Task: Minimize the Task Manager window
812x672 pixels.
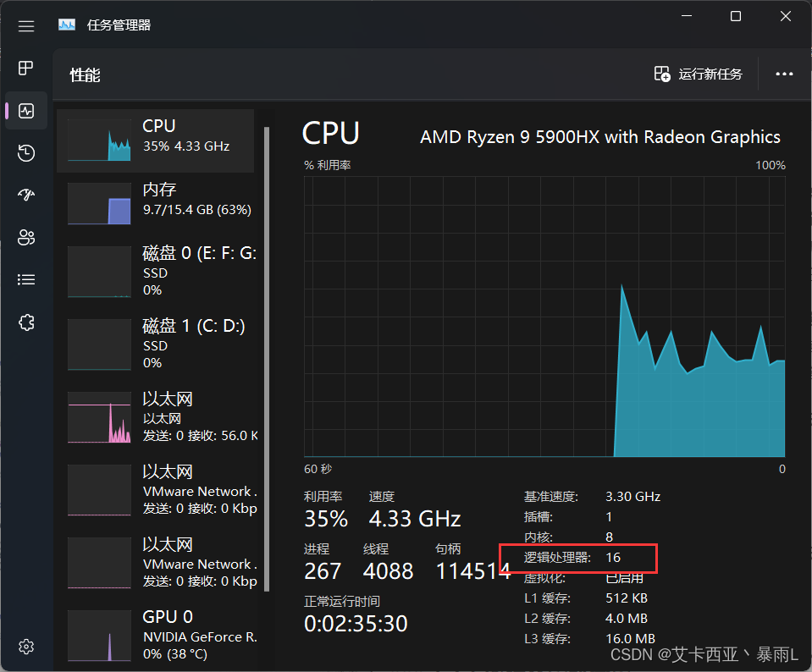Action: tap(687, 16)
